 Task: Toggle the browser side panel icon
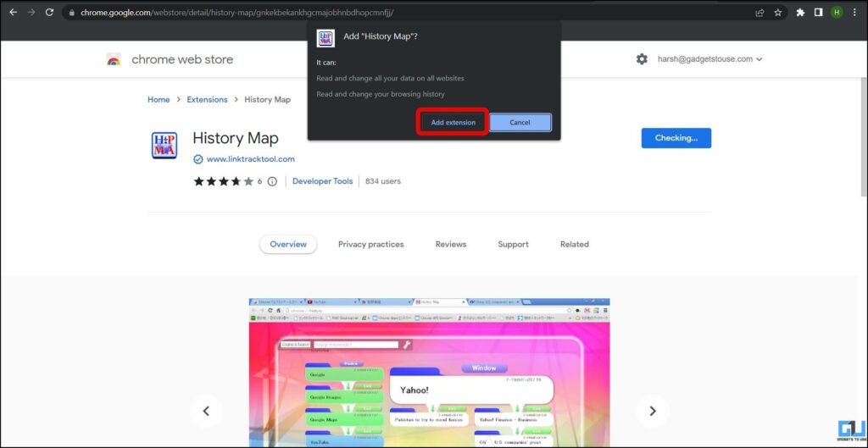tap(818, 12)
